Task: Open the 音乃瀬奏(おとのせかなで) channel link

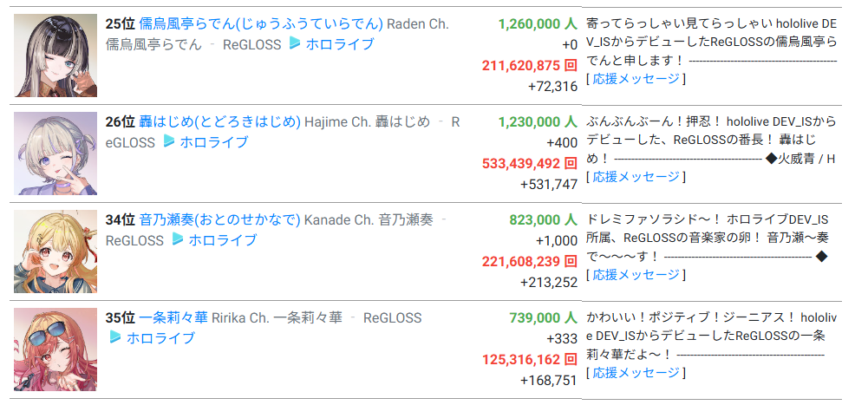Action: tap(219, 219)
